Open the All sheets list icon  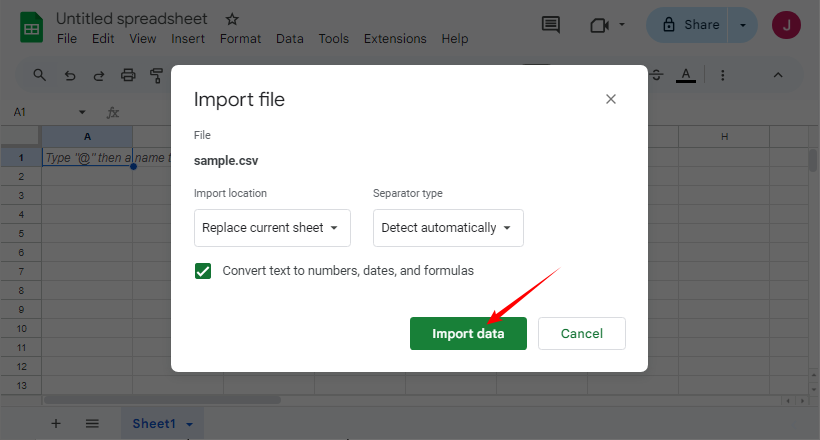(x=92, y=423)
